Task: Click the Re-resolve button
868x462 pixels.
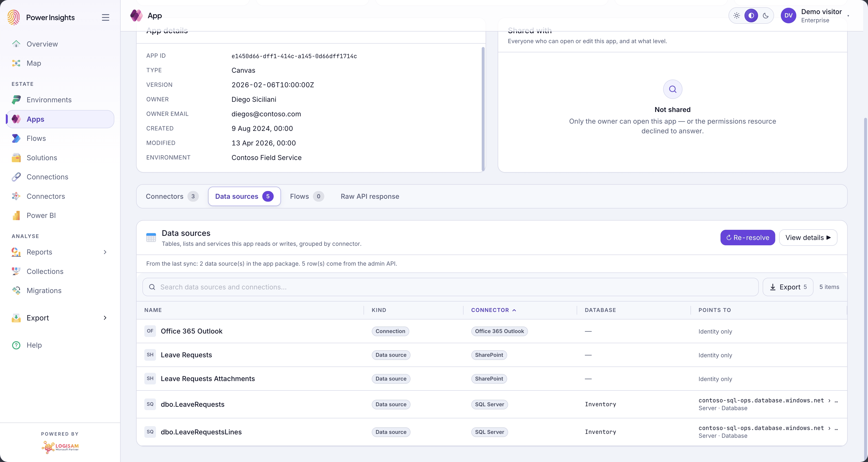Action: 747,237
